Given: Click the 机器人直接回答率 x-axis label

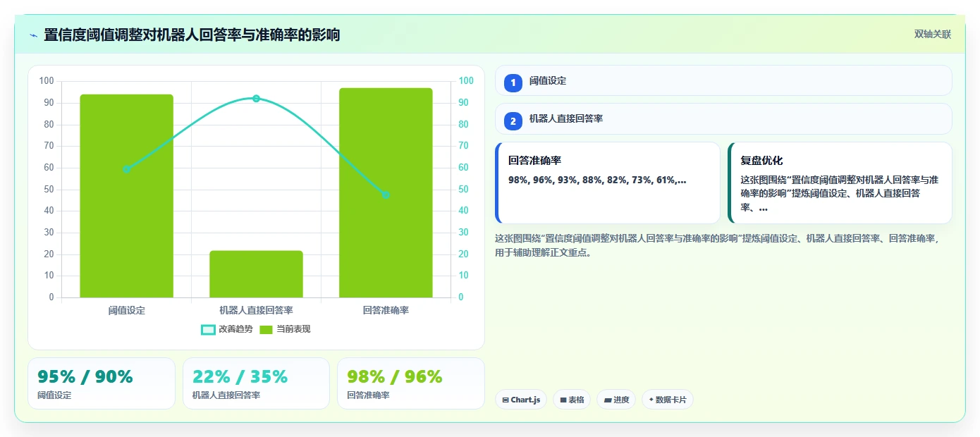Looking at the screenshot, I should pyautogui.click(x=256, y=310).
